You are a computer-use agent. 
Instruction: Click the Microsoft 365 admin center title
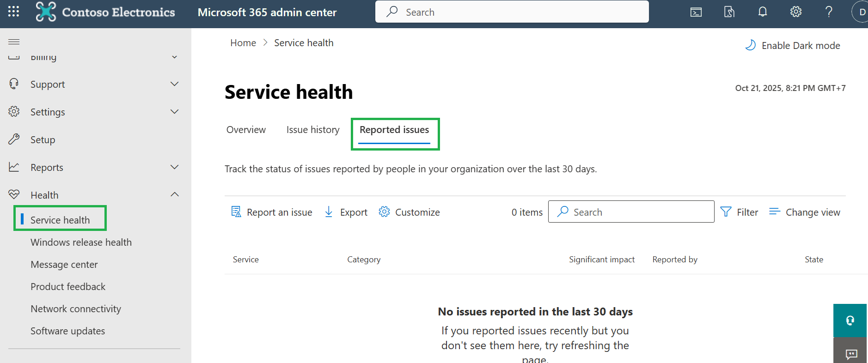pos(267,12)
